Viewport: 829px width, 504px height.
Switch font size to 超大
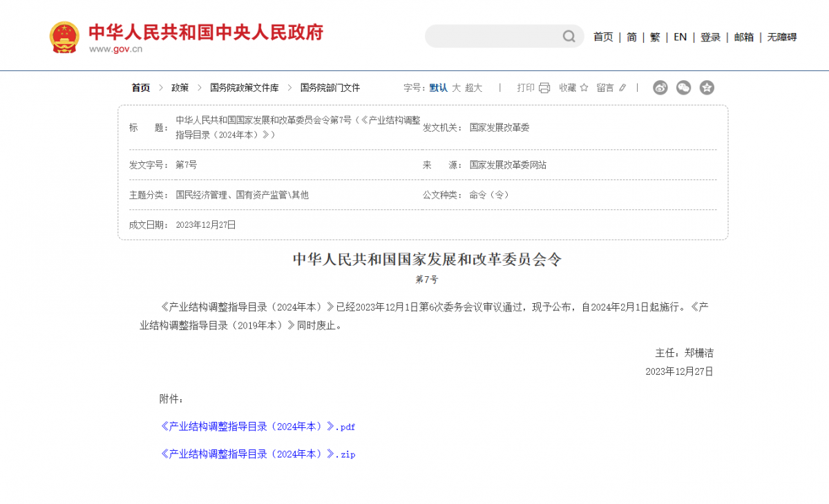pos(473,88)
